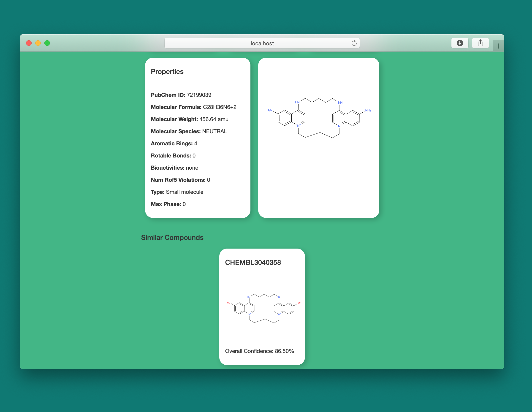This screenshot has height=412, width=532.
Task: Open the CHEMBL3040358 similar compound card title
Action: (x=253, y=263)
